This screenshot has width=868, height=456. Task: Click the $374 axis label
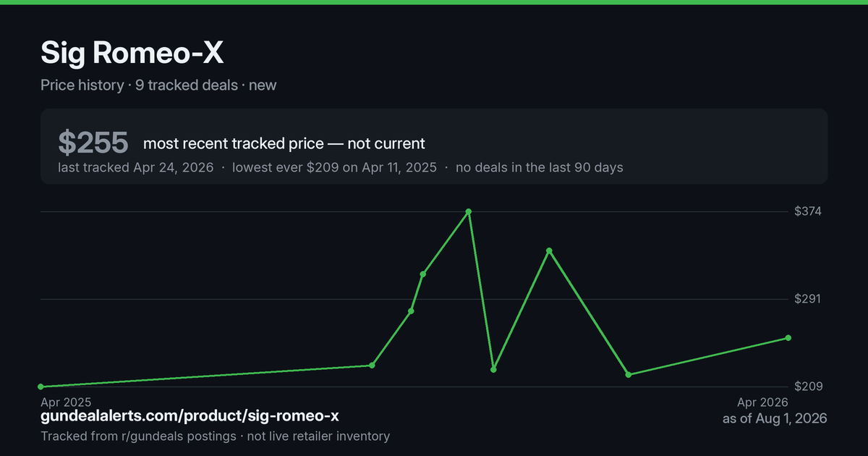point(808,211)
